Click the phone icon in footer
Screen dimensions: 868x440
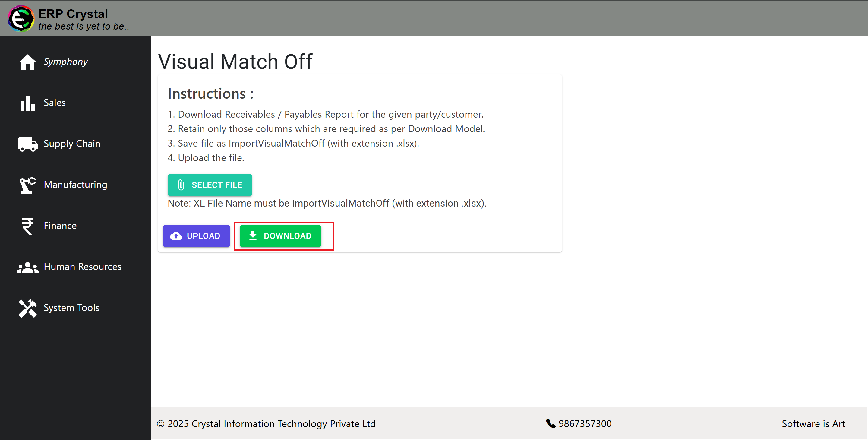(551, 423)
